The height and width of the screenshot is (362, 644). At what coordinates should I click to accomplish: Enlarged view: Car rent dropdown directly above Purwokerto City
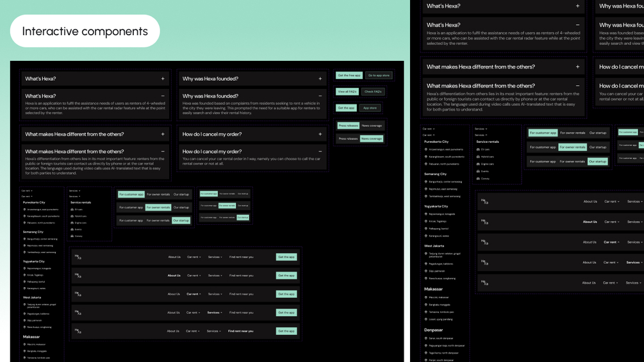coord(429,135)
